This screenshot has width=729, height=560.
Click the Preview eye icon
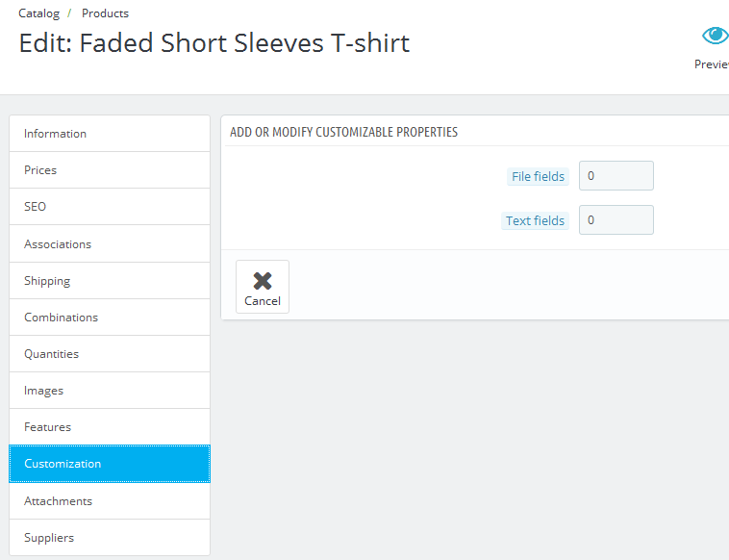tap(715, 37)
